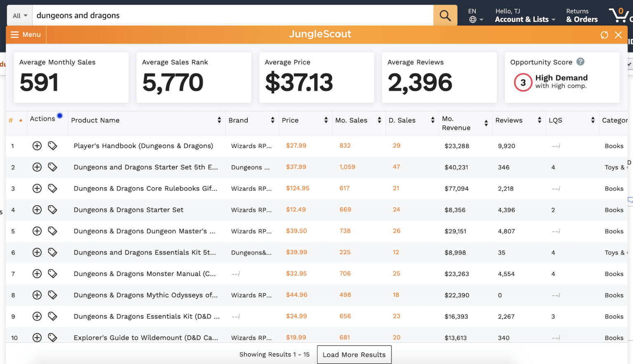Click the 1,059 monthly sales value

tap(347, 167)
